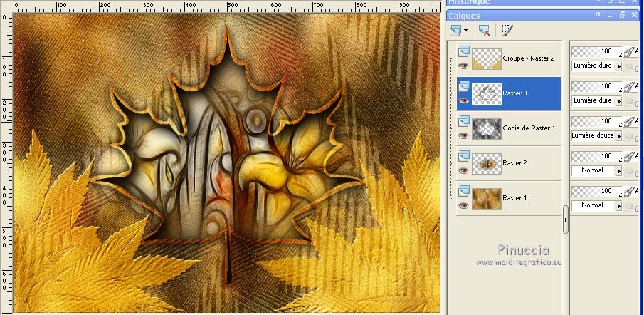The width and height of the screenshot is (644, 315).
Task: Hide the Raster 3 layer
Action: click(x=464, y=100)
